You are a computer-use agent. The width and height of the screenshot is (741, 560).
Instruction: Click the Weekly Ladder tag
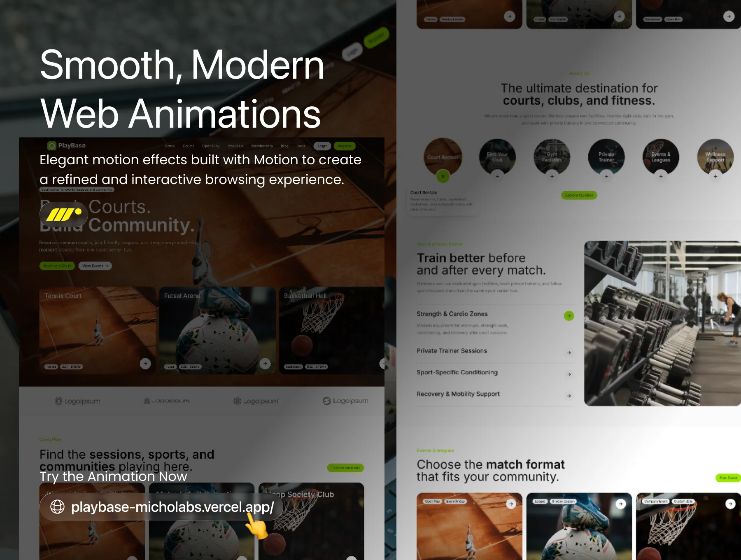(x=452, y=19)
